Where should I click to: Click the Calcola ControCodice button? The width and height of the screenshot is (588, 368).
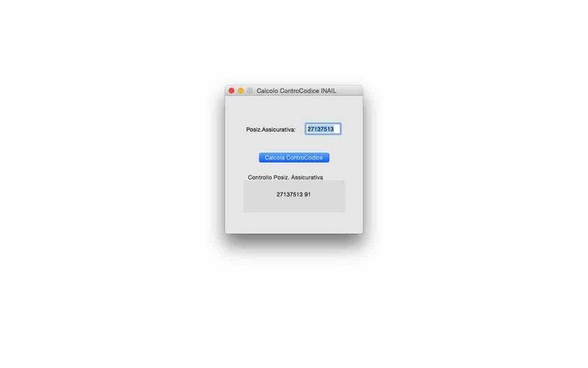pos(294,158)
